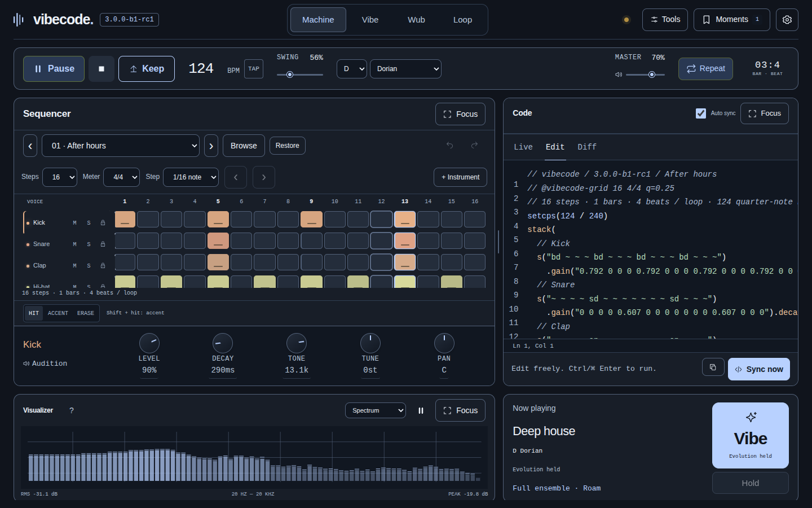Mute the Kick voice
The height and width of the screenshot is (508, 812).
click(74, 223)
